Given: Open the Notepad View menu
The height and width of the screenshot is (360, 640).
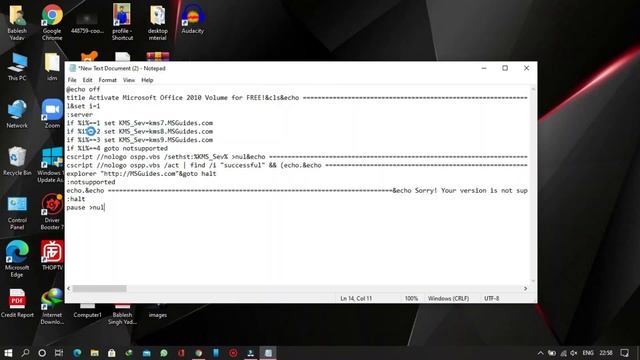Looking at the screenshot, I should click(x=129, y=80).
